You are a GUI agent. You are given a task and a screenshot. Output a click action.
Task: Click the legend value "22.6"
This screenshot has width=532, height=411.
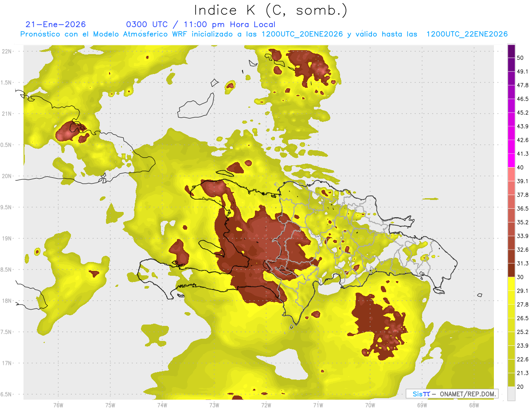click(x=522, y=360)
